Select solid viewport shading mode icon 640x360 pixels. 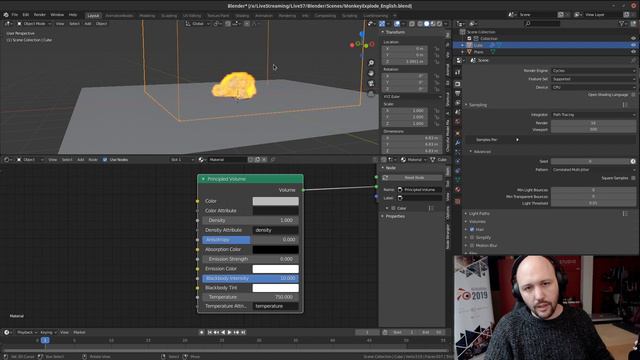426,24
